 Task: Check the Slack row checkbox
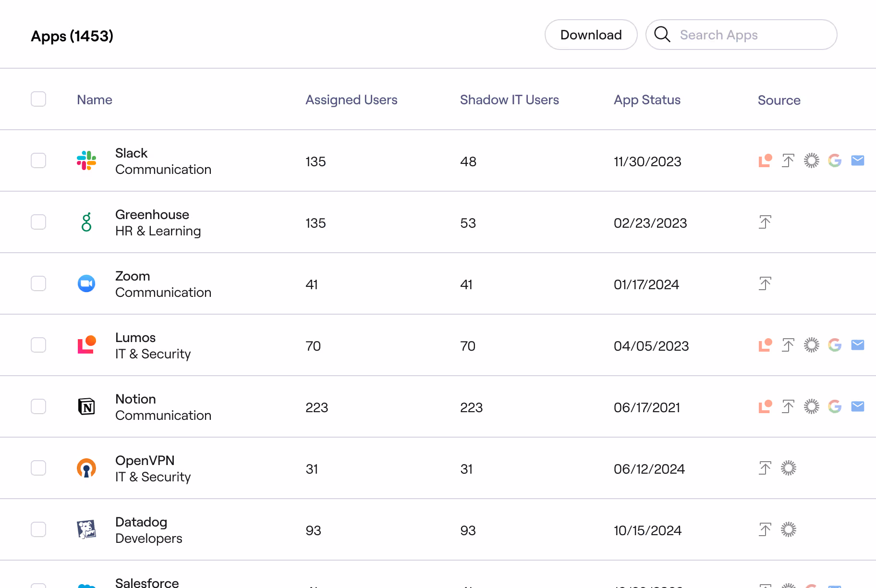(x=38, y=160)
